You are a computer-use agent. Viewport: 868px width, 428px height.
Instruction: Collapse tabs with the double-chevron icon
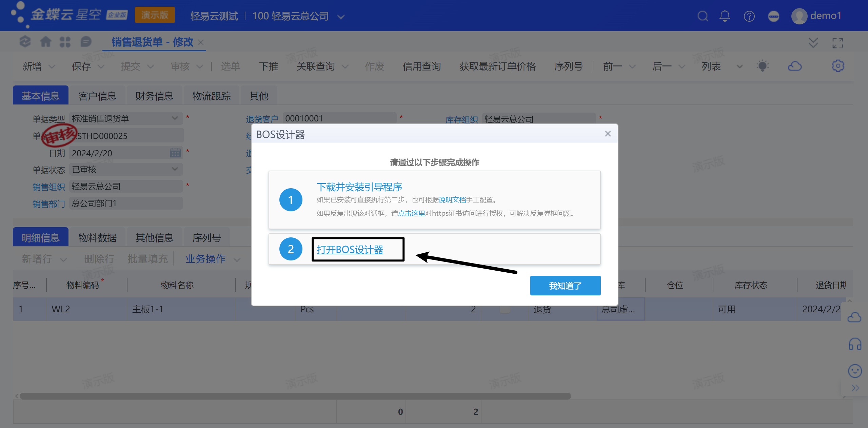[813, 43]
